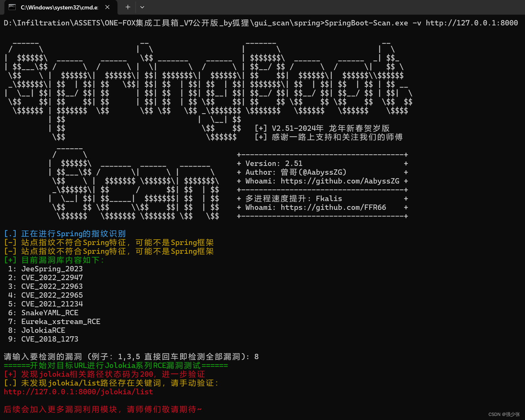Click list entry 3: CVE_2022_22963
This screenshot has width=525, height=420.
coord(46,286)
